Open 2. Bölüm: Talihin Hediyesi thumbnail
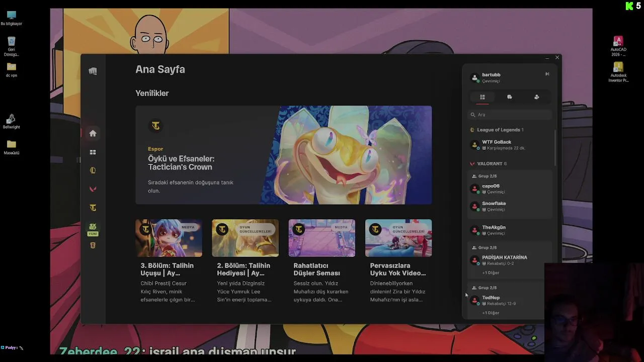644x362 pixels. pyautogui.click(x=245, y=238)
